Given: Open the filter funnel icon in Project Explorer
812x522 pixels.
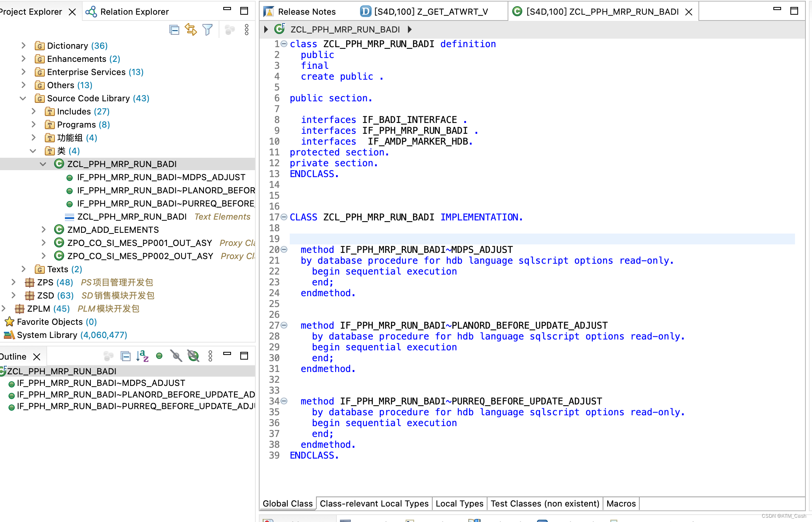Looking at the screenshot, I should coord(207,30).
